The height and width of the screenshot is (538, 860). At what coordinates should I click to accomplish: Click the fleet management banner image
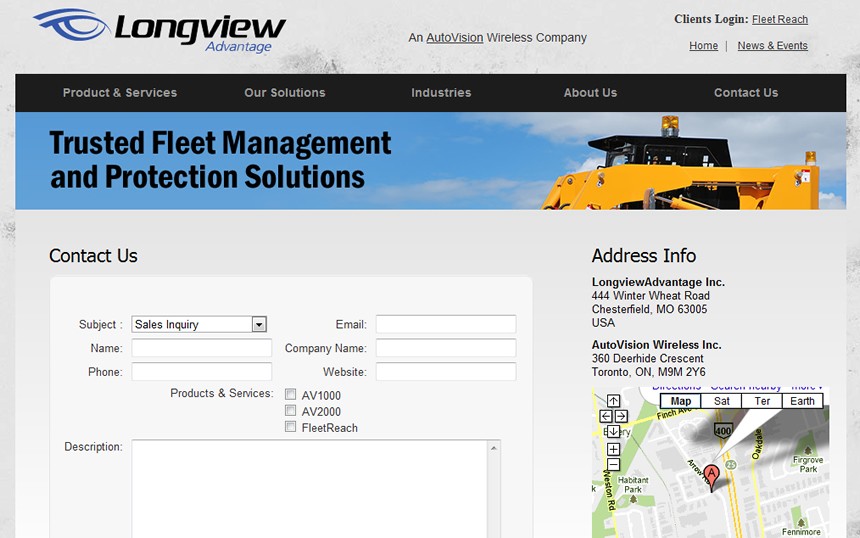pyautogui.click(x=431, y=161)
